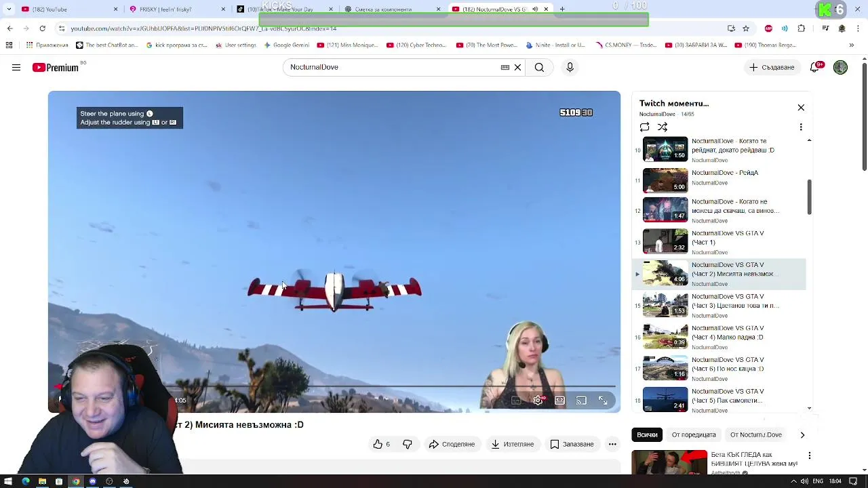Play playlist item Когато те рейднат
Screen dimensions: 868x488
(719, 150)
